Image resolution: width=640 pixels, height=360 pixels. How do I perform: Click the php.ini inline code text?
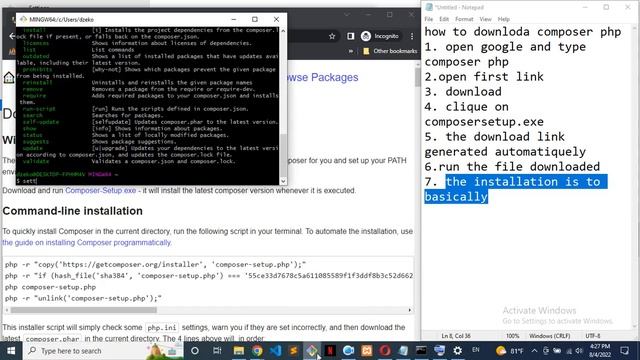click(162, 328)
